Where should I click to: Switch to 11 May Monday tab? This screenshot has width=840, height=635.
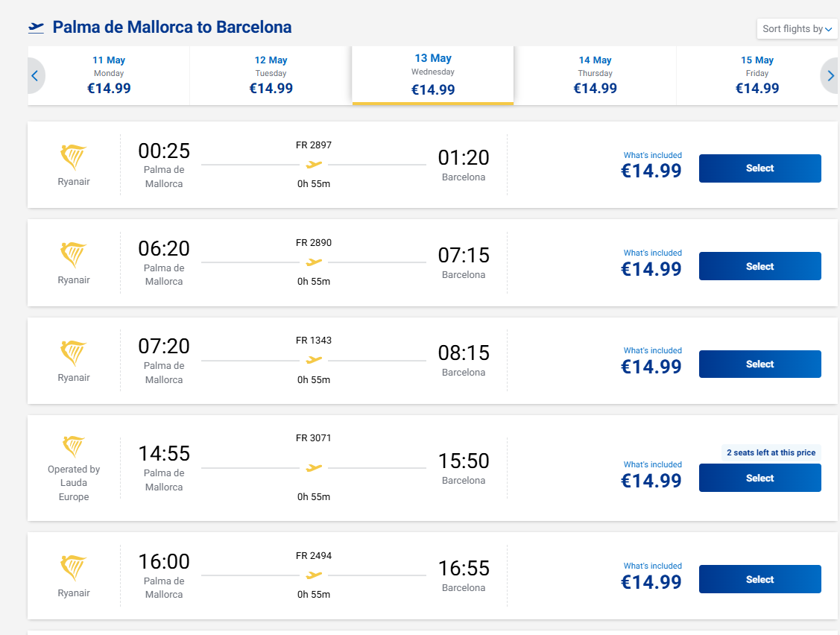(109, 75)
